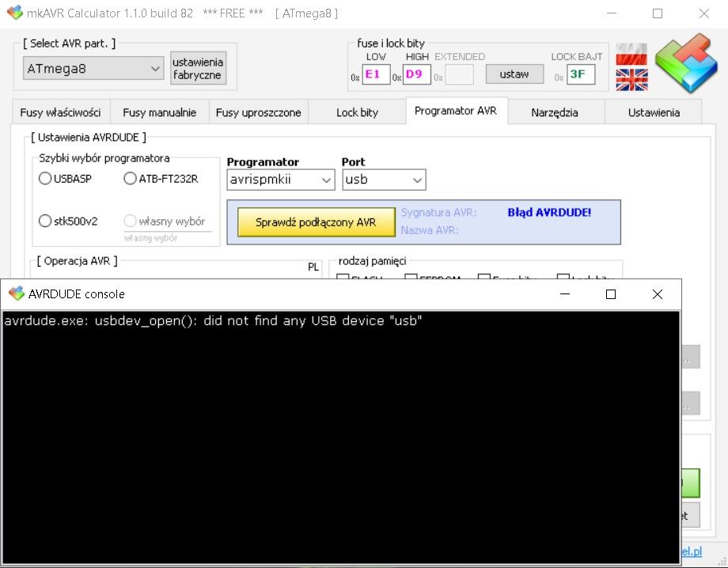
Task: Open the Port usb dropdown
Action: pyautogui.click(x=384, y=180)
